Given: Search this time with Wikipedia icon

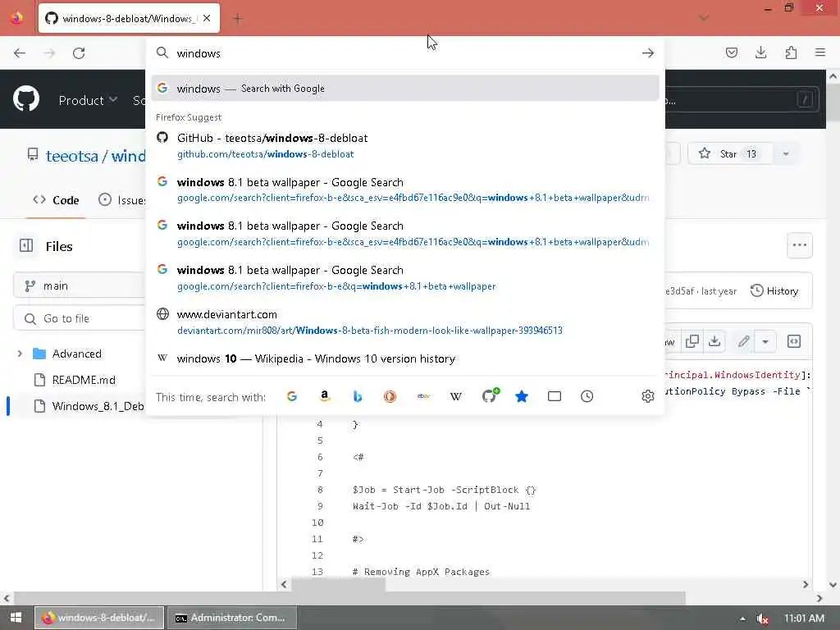Looking at the screenshot, I should tap(456, 396).
